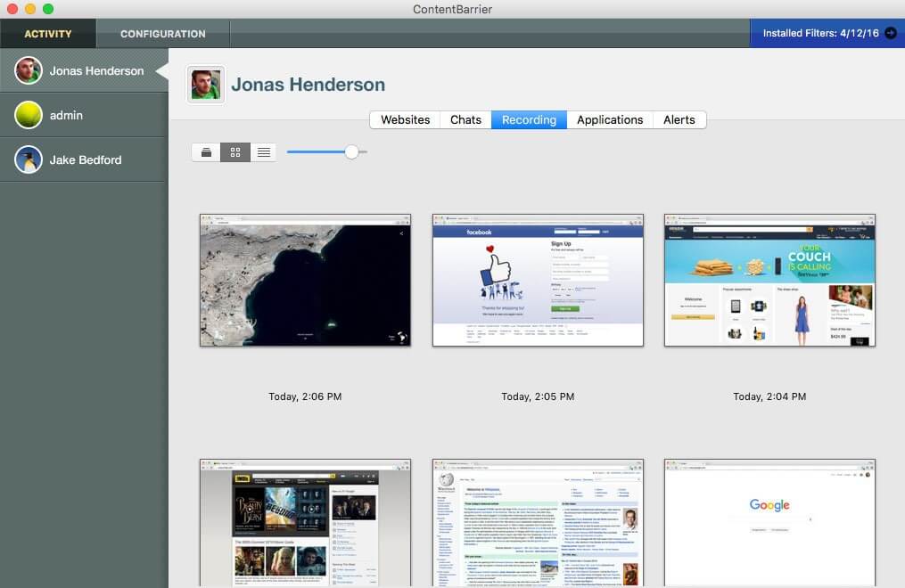
Task: Open the Amazon recording thumbnail
Action: click(x=770, y=280)
